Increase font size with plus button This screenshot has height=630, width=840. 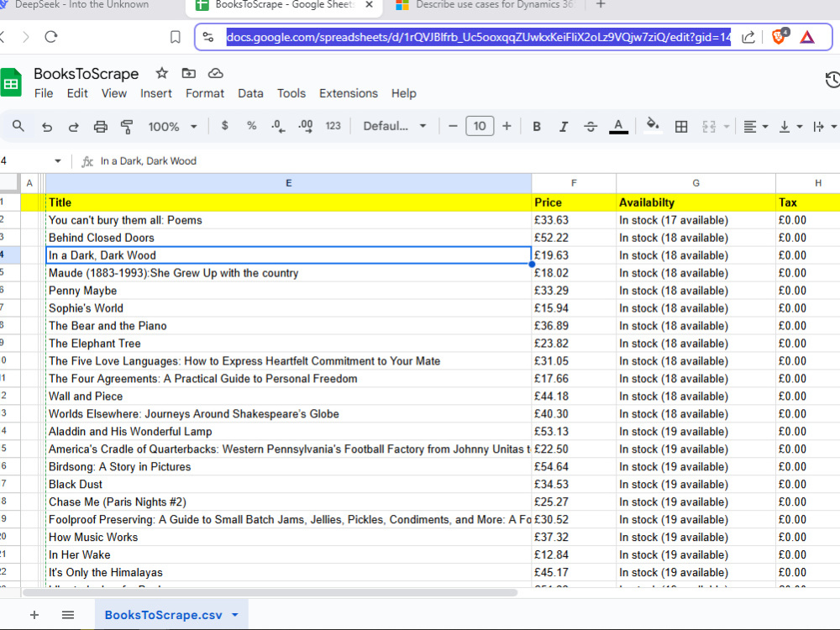pyautogui.click(x=507, y=127)
